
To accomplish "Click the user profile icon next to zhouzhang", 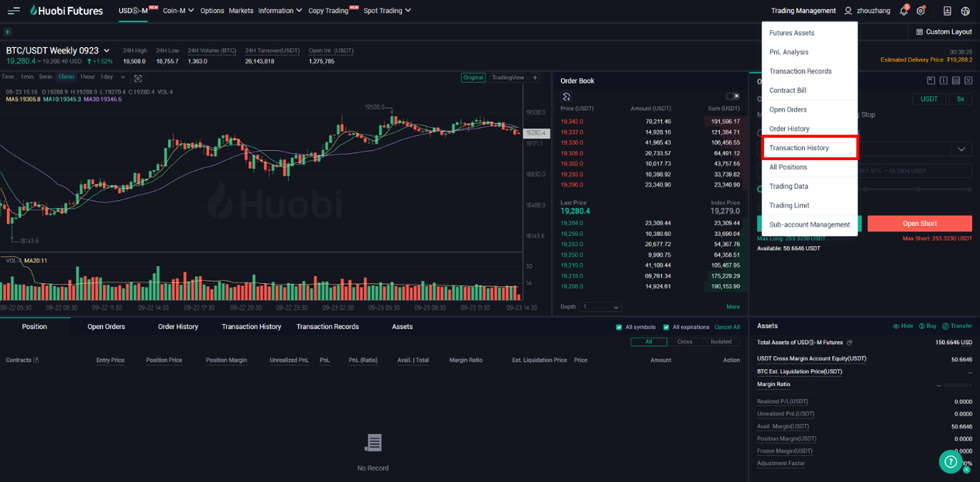I will (x=848, y=11).
